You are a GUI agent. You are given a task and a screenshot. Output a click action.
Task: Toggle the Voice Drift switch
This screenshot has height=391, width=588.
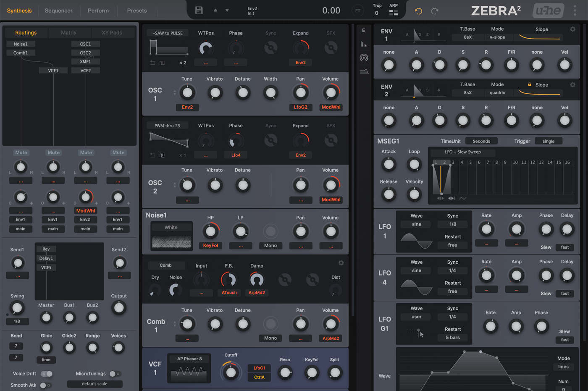coord(47,374)
